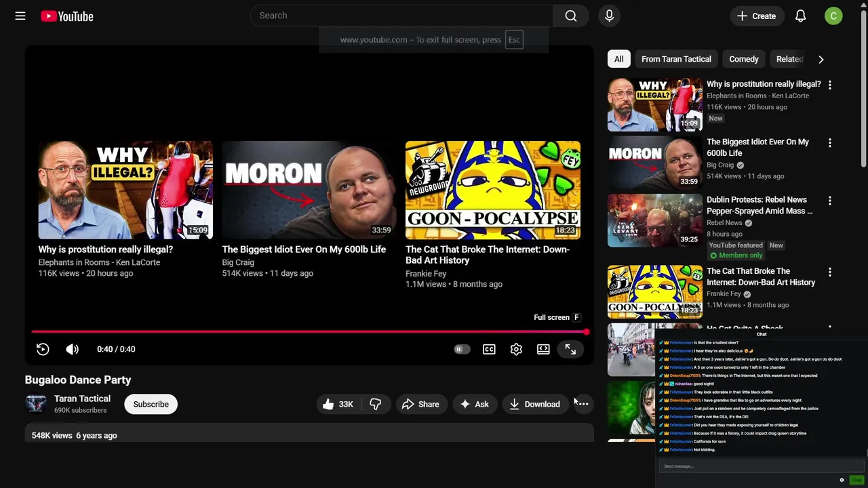Click 'Members only' badge on Dublin video
Viewport: 868px width, 488px height.
[735, 256]
